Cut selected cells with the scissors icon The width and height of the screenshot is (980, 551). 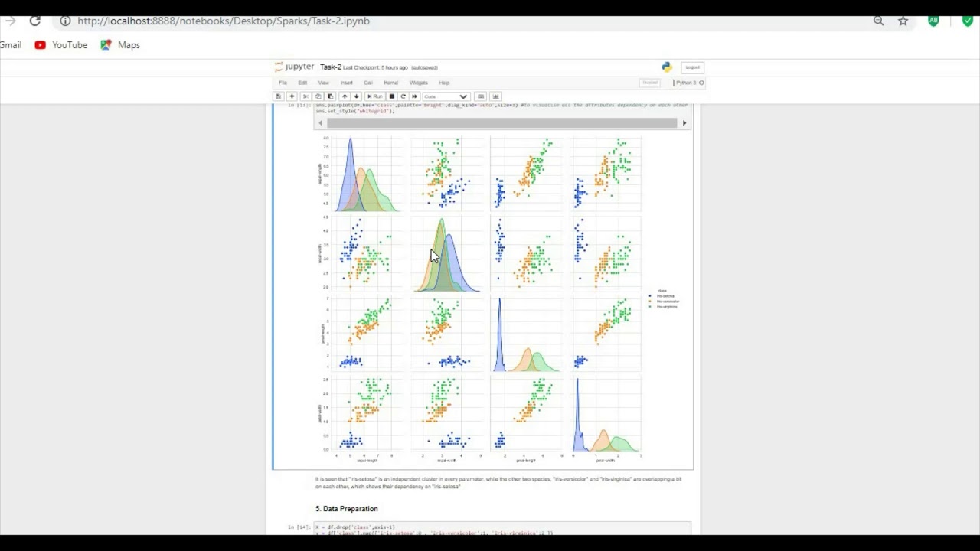[x=306, y=96]
